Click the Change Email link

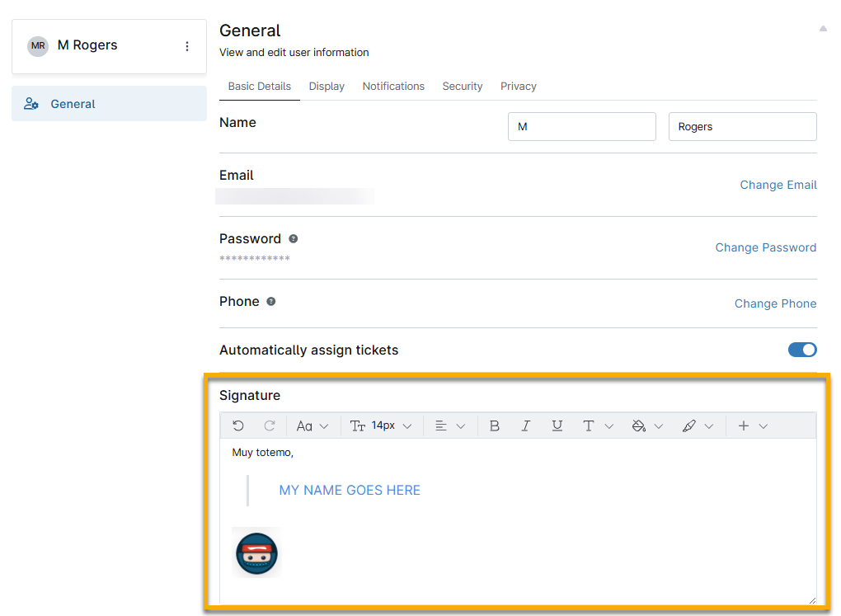coord(778,185)
